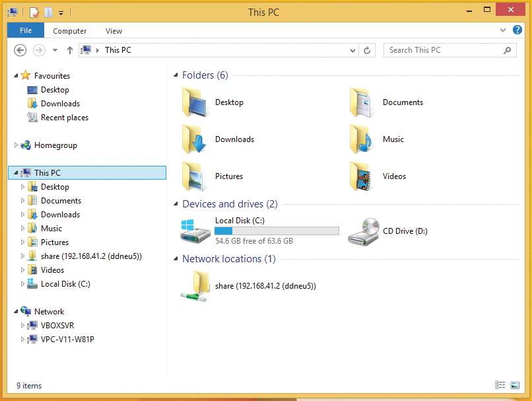This screenshot has width=532, height=401.
Task: Open Help via the question mark icon
Action: tap(517, 30)
